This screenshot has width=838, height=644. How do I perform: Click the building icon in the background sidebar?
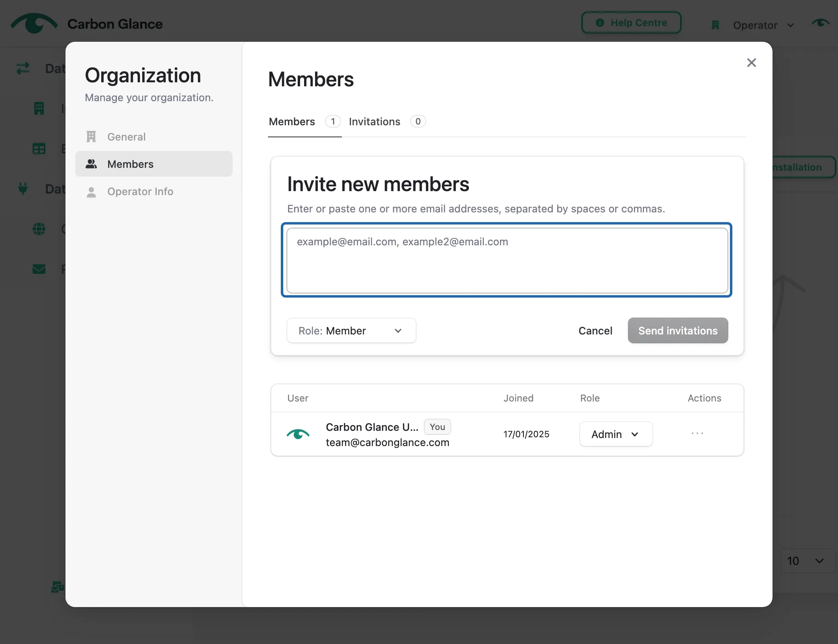point(39,108)
